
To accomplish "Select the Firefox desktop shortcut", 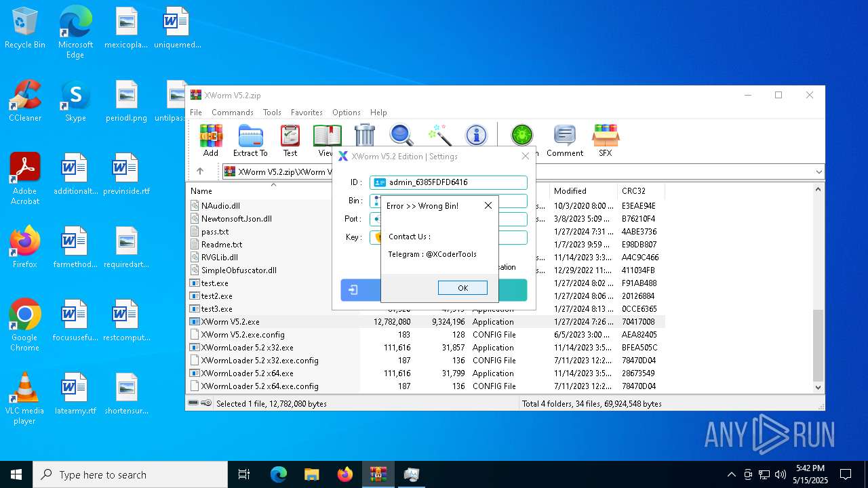I will coord(25,247).
